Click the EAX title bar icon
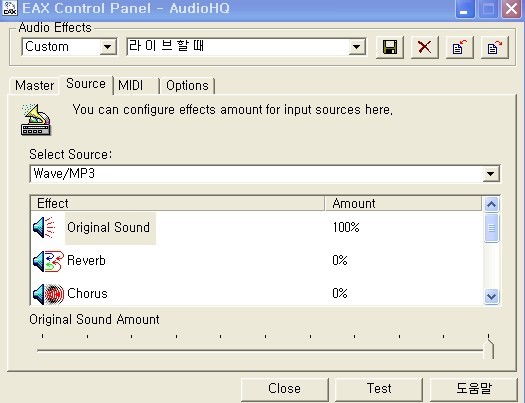 10,8
